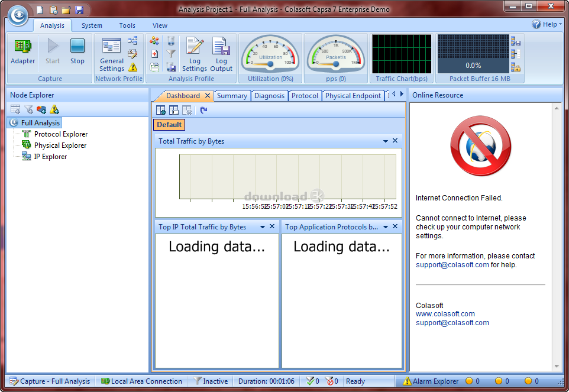
Task: Click the clipboard task icon in quick access toolbar
Action: (x=53, y=10)
